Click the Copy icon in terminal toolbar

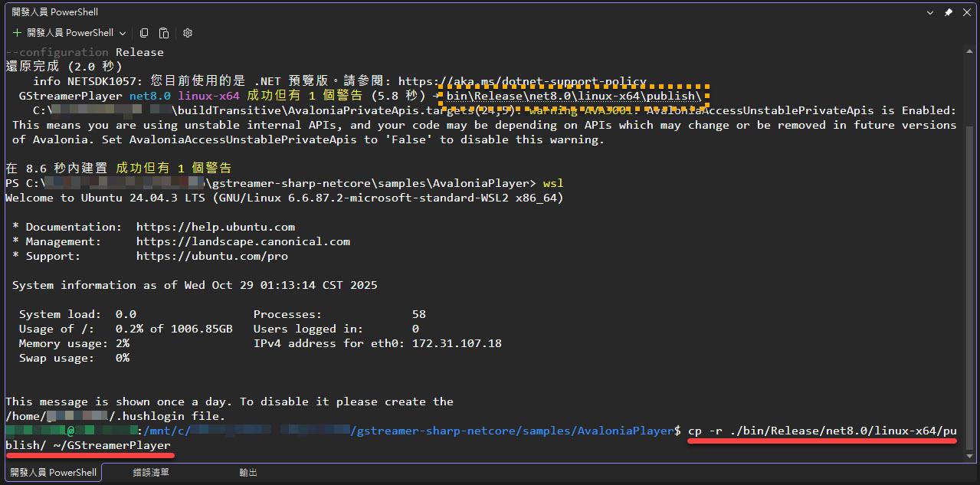pyautogui.click(x=144, y=33)
